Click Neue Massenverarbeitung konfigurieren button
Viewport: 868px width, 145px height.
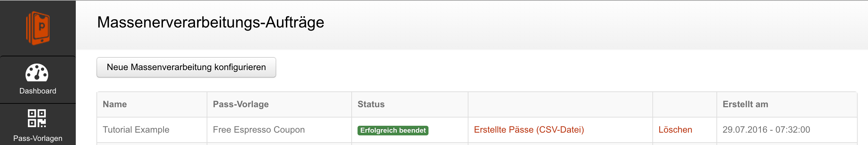point(186,67)
